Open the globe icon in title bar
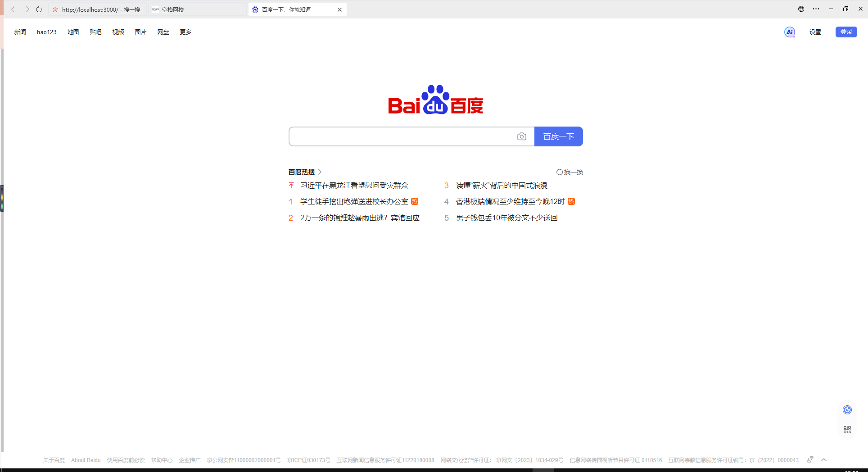This screenshot has height=472, width=868. [x=801, y=9]
